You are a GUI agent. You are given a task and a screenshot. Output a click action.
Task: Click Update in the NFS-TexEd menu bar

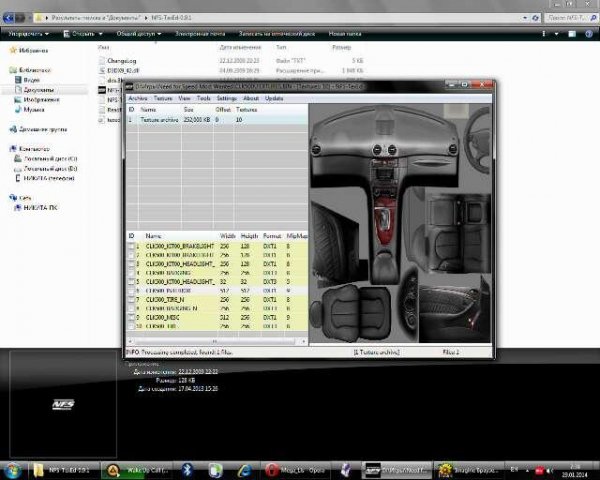(274, 98)
